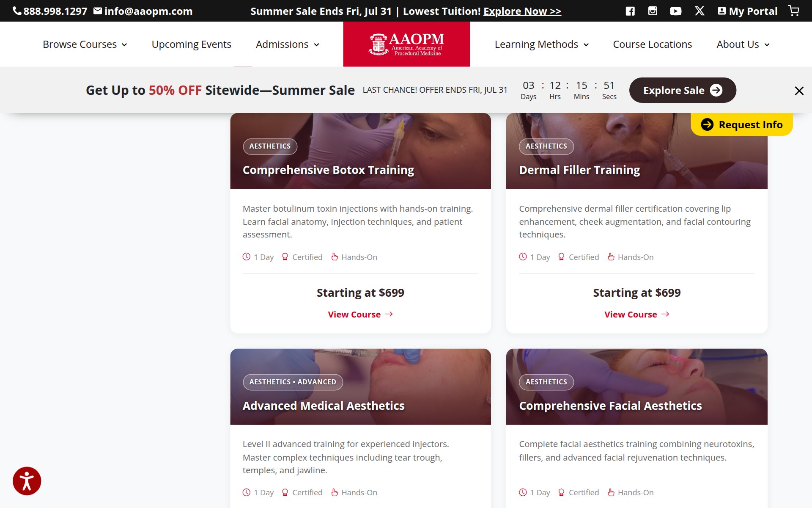Click clock icon on Dermal Filler card
Screen dimensions: 812x508
[523, 257]
